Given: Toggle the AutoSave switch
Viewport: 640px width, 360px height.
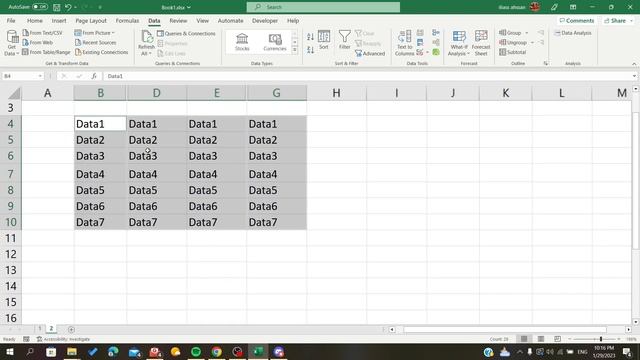Looking at the screenshot, I should tap(40, 7).
